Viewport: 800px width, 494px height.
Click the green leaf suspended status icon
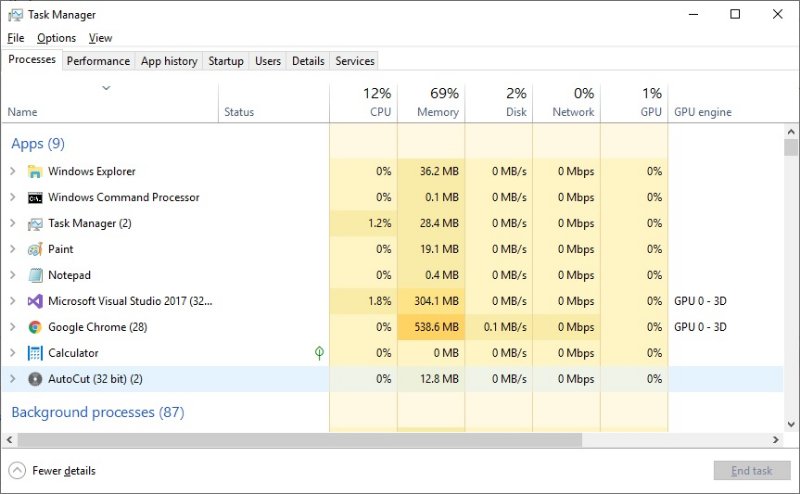click(319, 353)
